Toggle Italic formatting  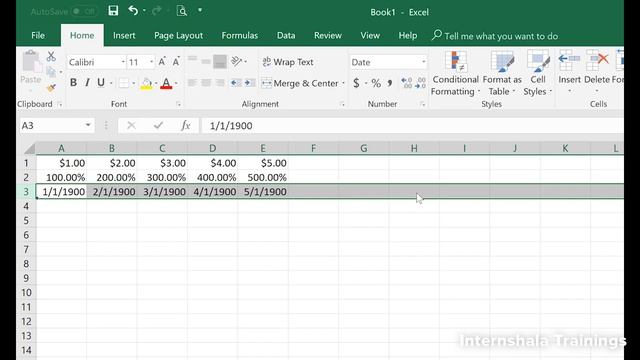coord(87,83)
